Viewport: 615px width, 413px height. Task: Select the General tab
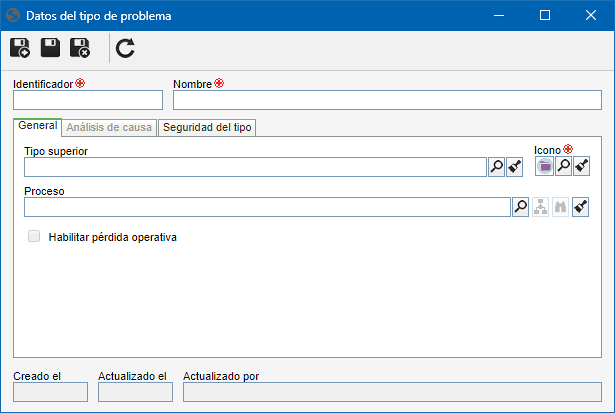click(38, 126)
